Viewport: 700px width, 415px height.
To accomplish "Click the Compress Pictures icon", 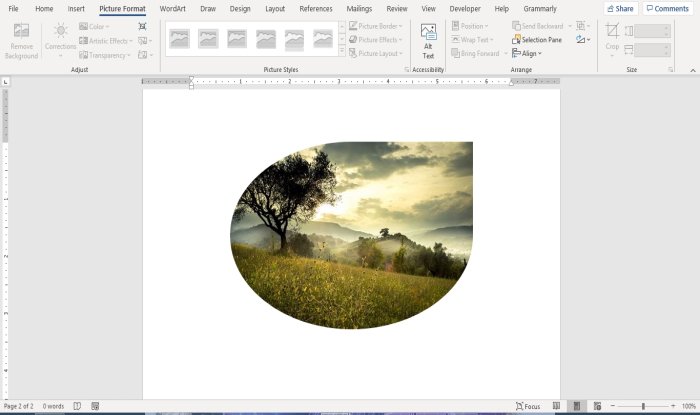I will [142, 26].
